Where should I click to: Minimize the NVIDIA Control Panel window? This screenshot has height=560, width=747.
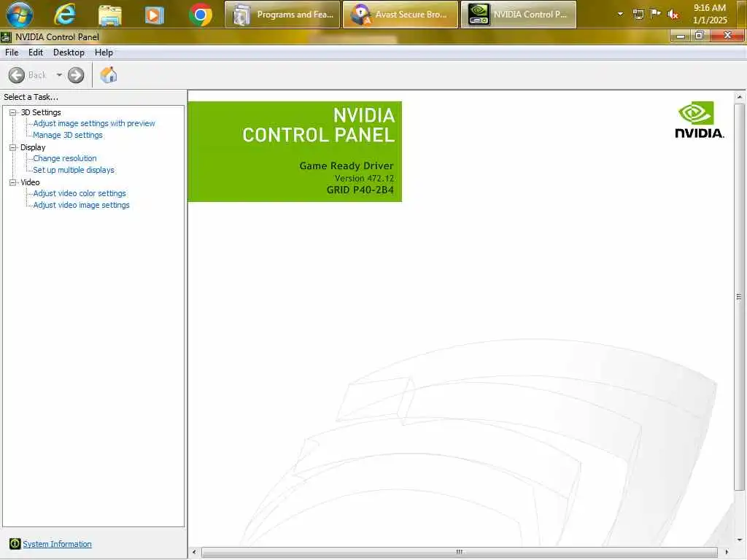click(681, 36)
